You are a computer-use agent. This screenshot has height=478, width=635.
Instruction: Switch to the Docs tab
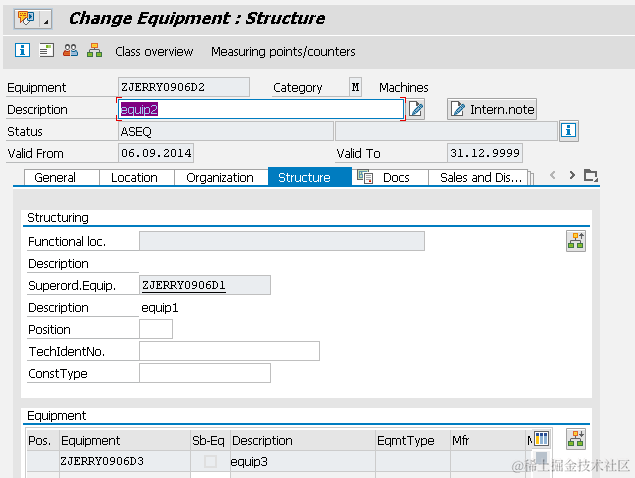(x=390, y=177)
